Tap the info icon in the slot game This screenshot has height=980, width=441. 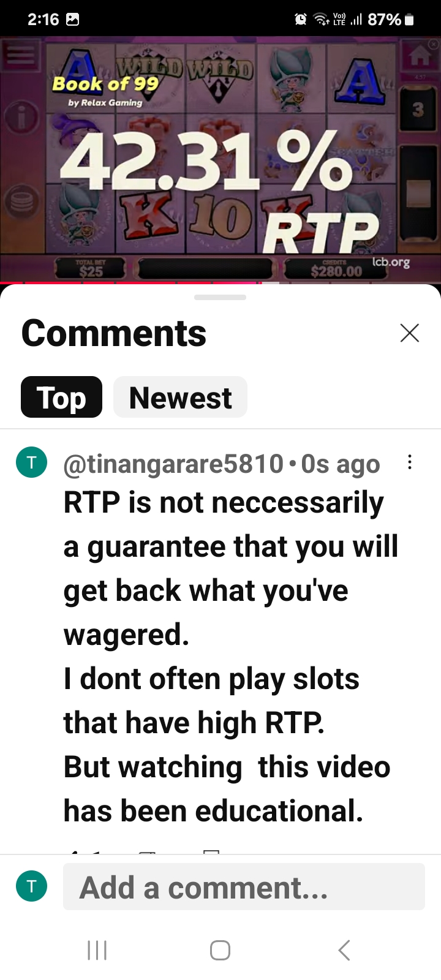tap(21, 116)
